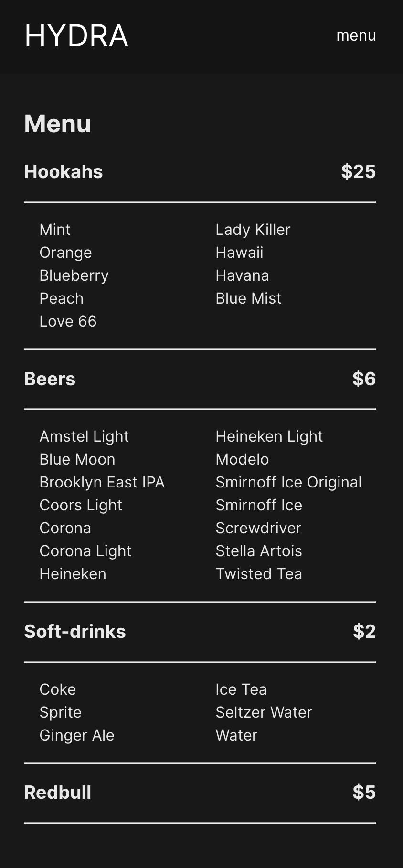Choose the Blue Mist hookah flavor
This screenshot has width=403, height=868.
click(248, 298)
